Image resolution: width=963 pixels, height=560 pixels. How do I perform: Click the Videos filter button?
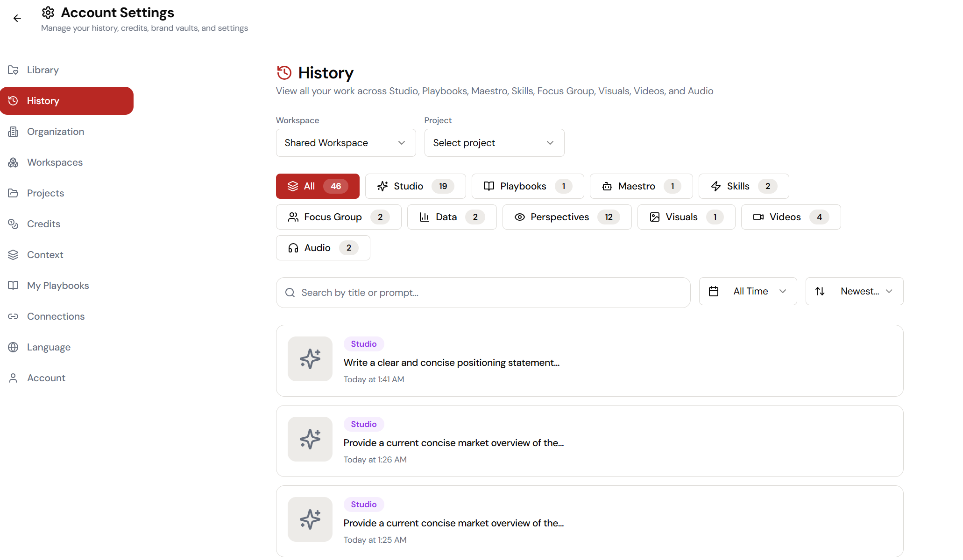coord(790,217)
